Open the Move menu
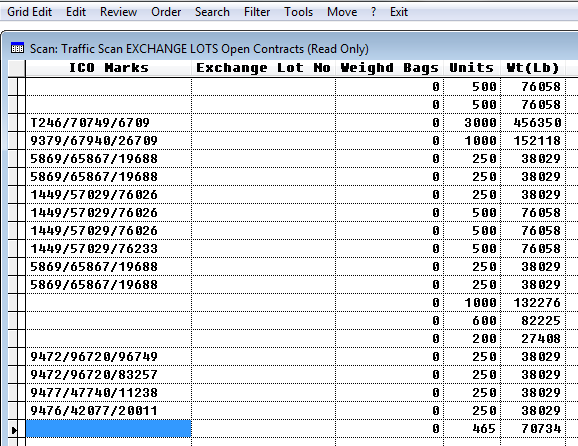This screenshot has height=446, width=578. coord(342,12)
